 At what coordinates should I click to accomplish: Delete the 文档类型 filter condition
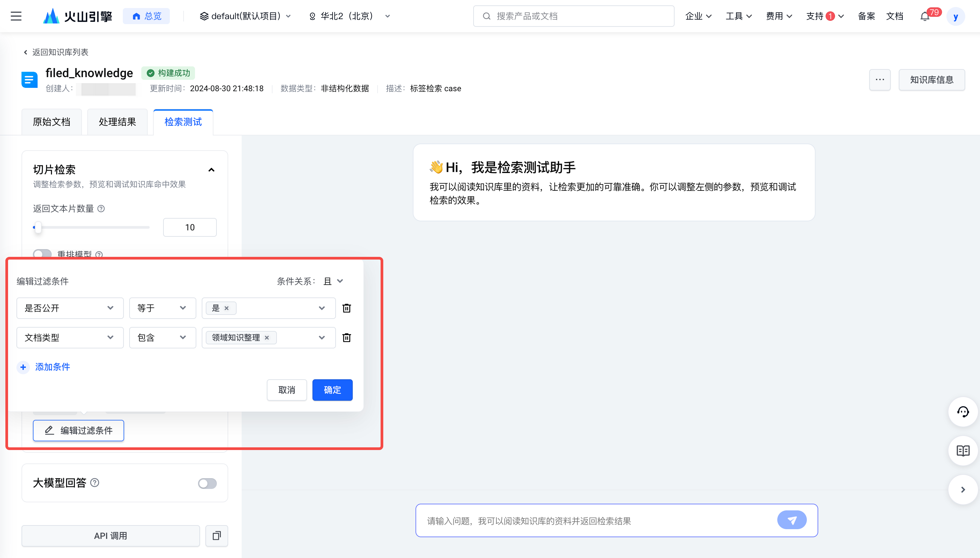click(346, 338)
